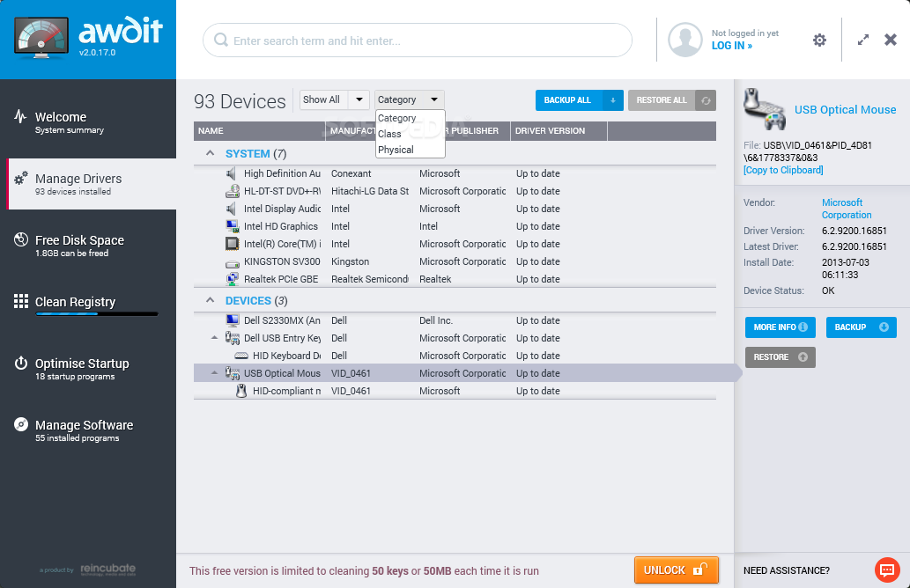Viewport: 910px width, 588px height.
Task: Click mouse icon of HID-compliant row
Action: [241, 391]
